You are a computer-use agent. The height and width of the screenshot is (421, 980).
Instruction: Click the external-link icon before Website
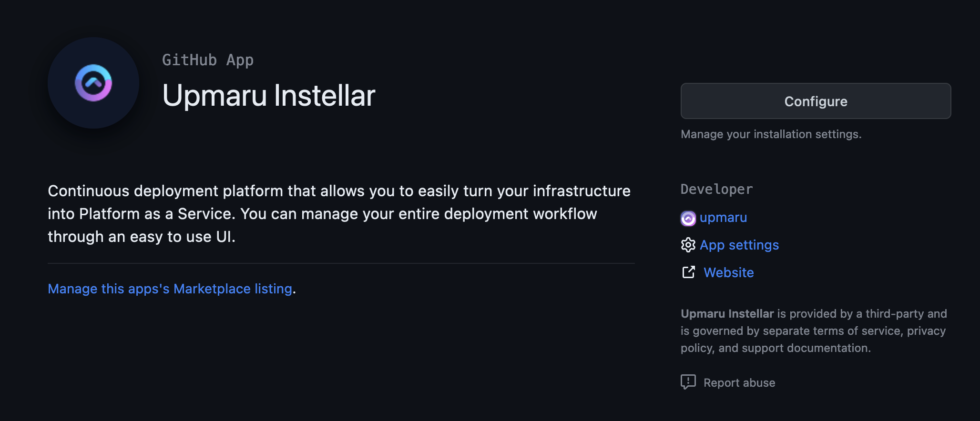pyautogui.click(x=688, y=272)
